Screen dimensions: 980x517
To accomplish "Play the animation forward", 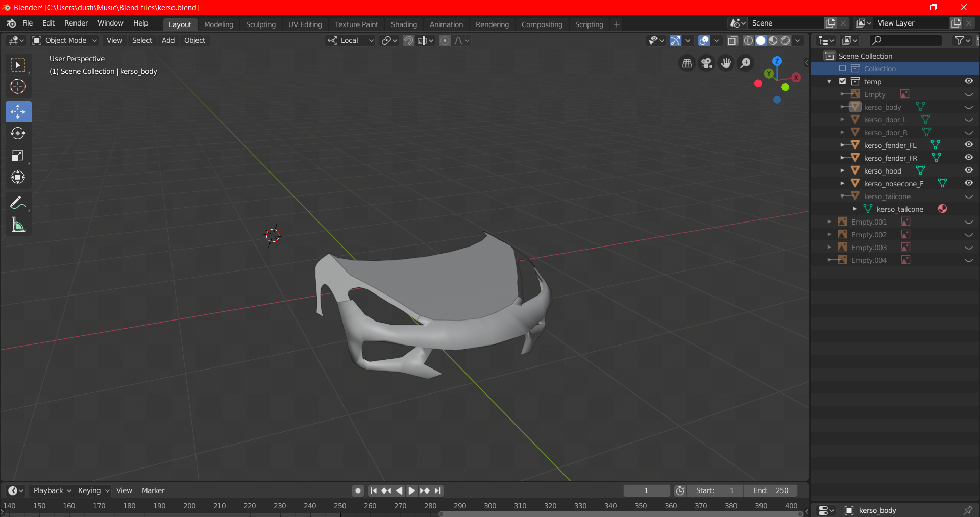I will tap(412, 490).
